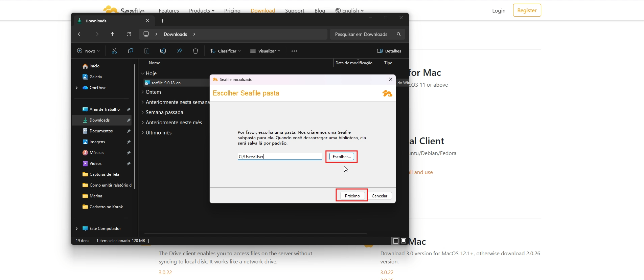The image size is (644, 280).
Task: Click the Delete trash icon
Action: pos(195,51)
